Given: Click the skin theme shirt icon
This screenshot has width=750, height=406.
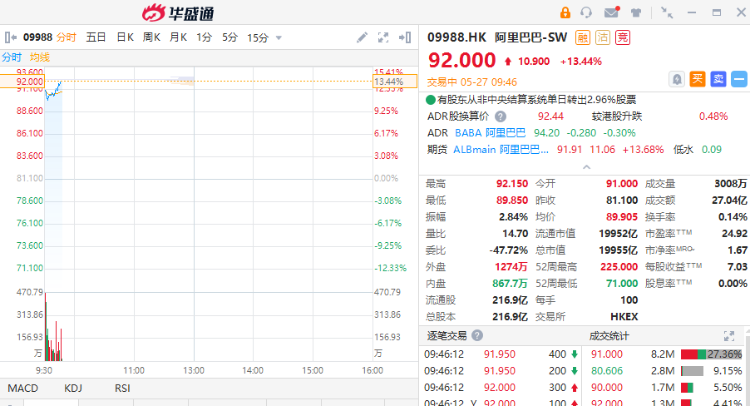Looking at the screenshot, I should (636, 12).
